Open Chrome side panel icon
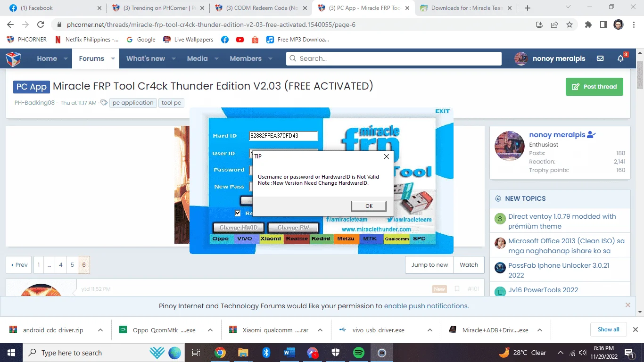This screenshot has width=644, height=362. (x=603, y=25)
